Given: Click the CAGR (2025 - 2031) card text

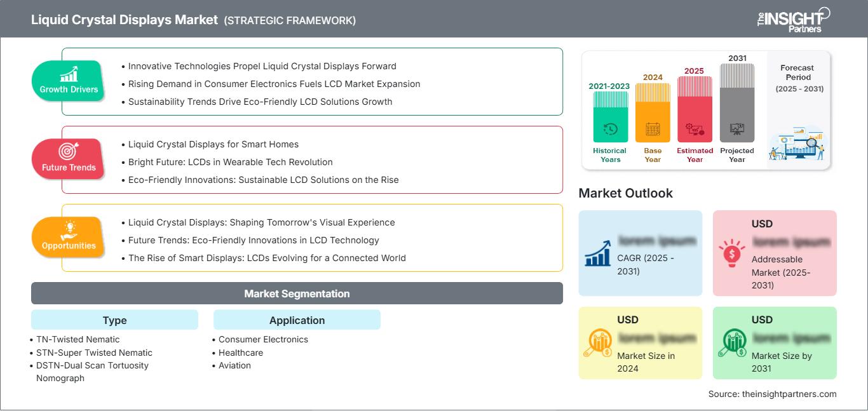Looking at the screenshot, I should click(646, 265).
